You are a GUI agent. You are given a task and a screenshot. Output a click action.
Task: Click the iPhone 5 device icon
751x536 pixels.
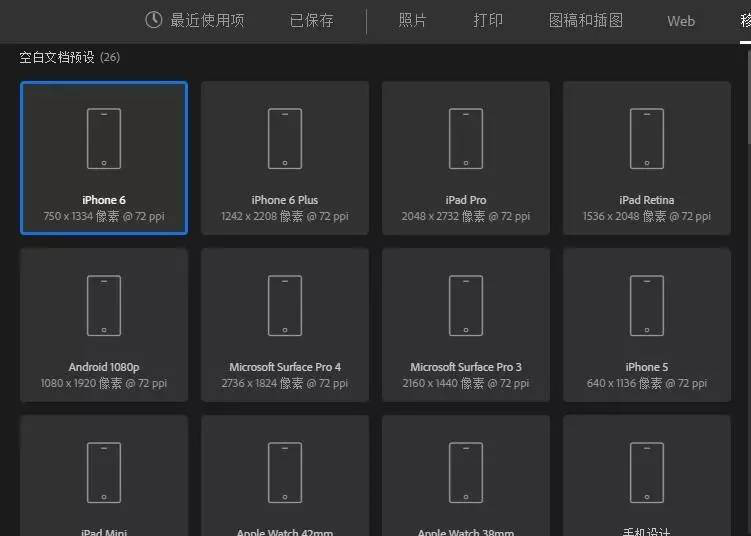point(647,306)
